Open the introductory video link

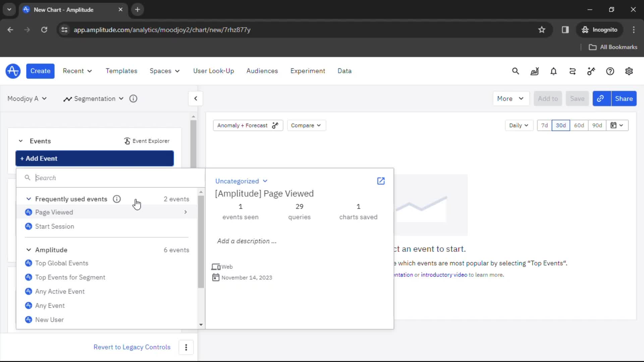coord(444,275)
